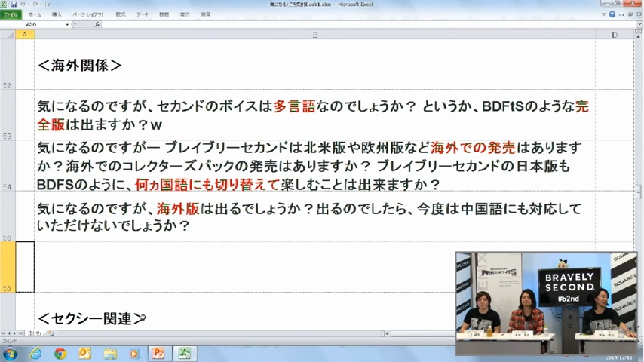Launch Internet Explorer from taskbar
The height and width of the screenshot is (362, 644).
coord(35,354)
